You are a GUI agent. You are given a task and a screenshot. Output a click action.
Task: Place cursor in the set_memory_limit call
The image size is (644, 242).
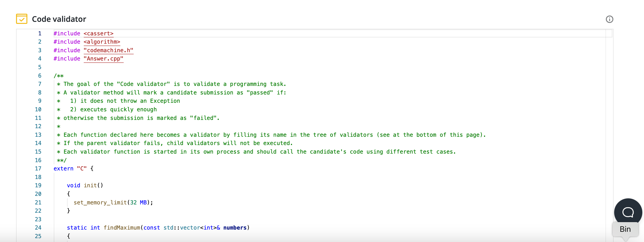point(100,202)
